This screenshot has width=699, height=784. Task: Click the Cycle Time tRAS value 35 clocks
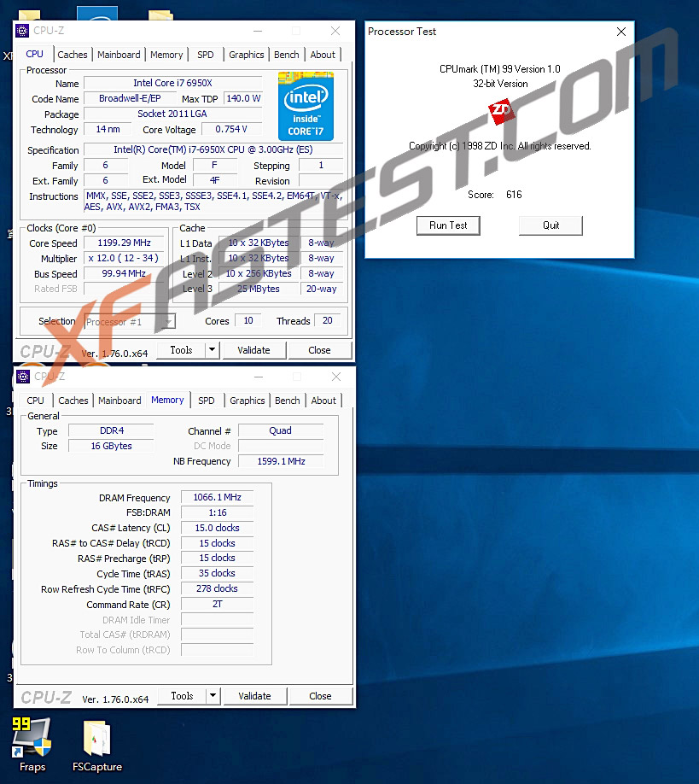[218, 574]
